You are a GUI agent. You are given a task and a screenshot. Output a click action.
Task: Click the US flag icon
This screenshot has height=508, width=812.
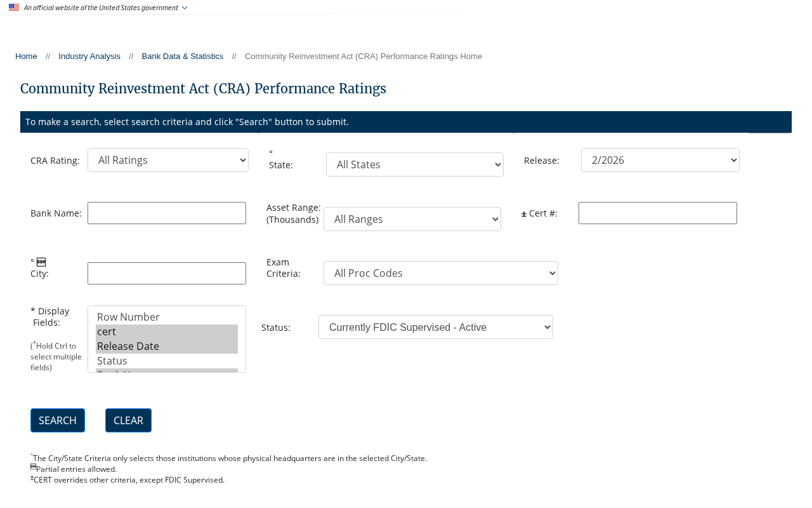pos(14,8)
